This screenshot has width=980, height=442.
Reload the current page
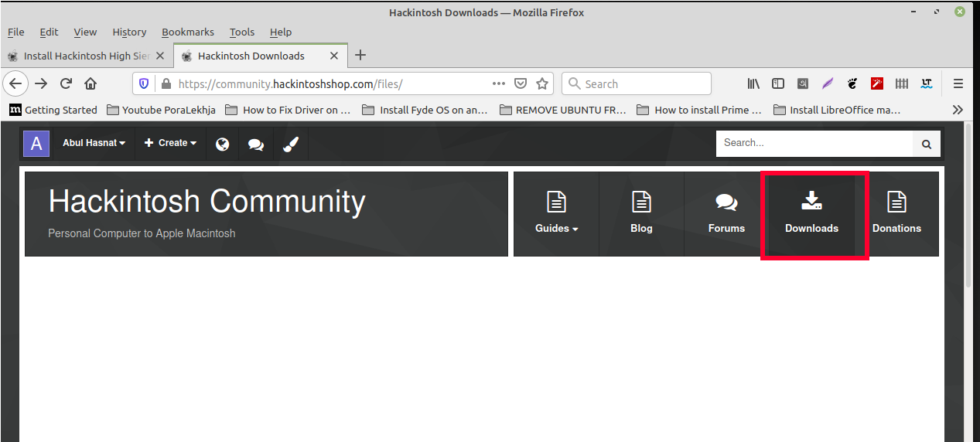point(66,83)
